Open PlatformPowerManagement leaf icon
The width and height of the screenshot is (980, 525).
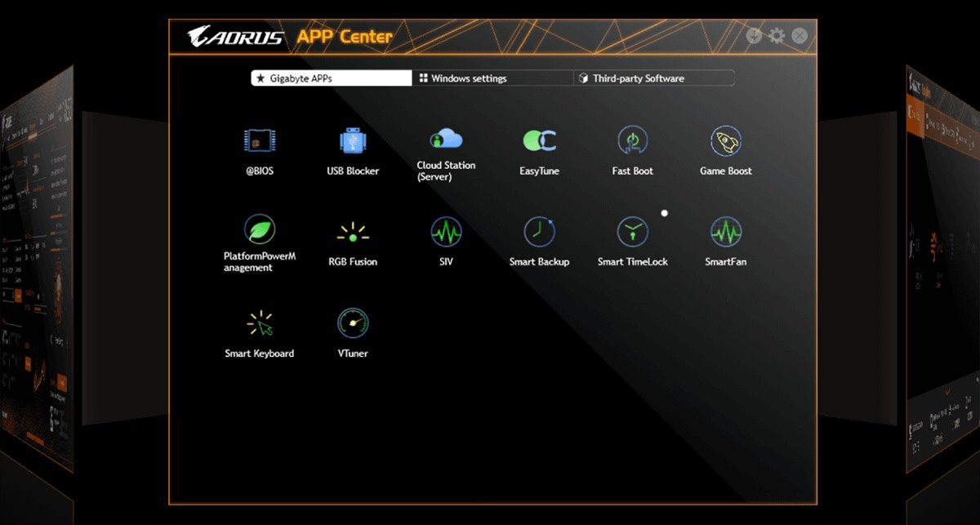[259, 230]
